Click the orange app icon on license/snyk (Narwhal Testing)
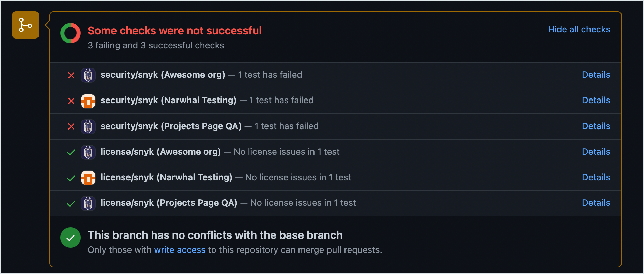The image size is (644, 274). tap(88, 178)
